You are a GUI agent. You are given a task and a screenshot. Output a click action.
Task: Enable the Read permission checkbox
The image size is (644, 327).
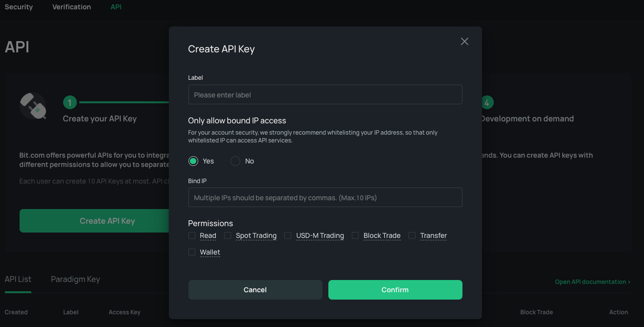(x=192, y=235)
